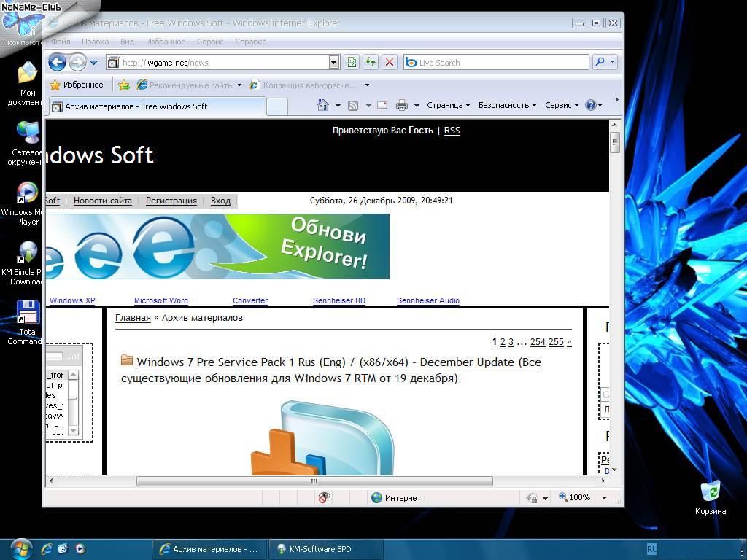Open the Windows XP ad link
747x560 pixels.
pyautogui.click(x=72, y=300)
